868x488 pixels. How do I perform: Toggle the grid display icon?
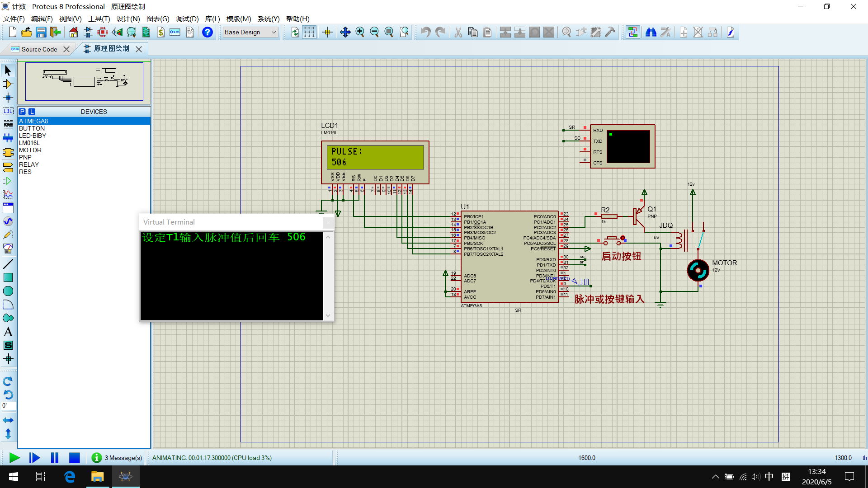pos(309,32)
